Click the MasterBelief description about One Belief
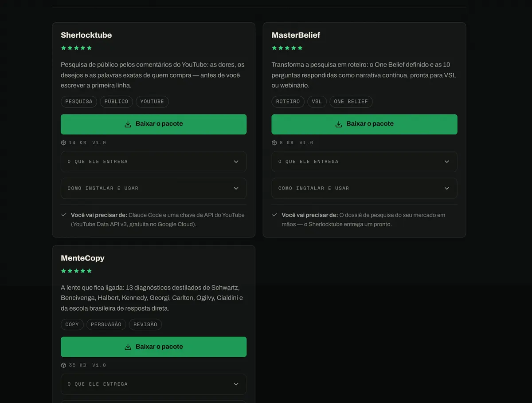532x403 pixels. click(364, 75)
